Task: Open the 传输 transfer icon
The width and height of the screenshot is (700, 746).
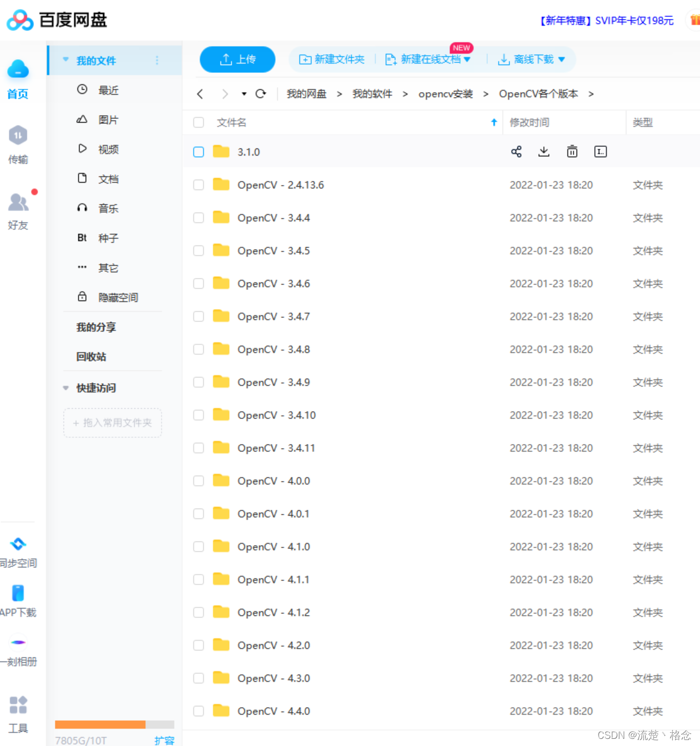Action: tap(18, 135)
